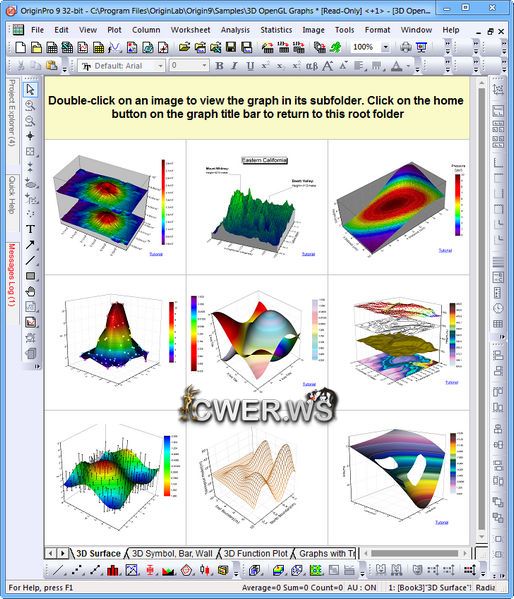Activate the Zoom In tool

[30, 105]
